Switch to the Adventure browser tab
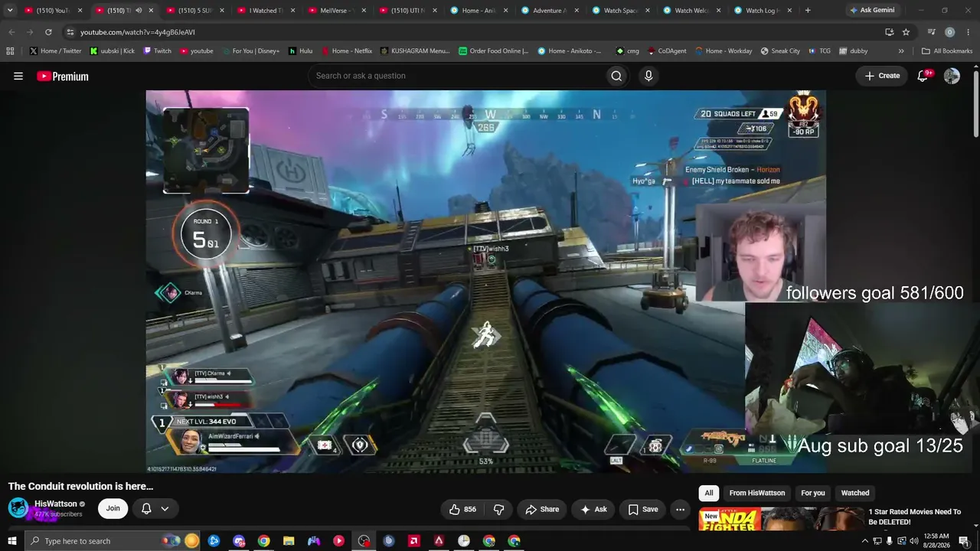This screenshot has height=551, width=980. pyautogui.click(x=550, y=11)
